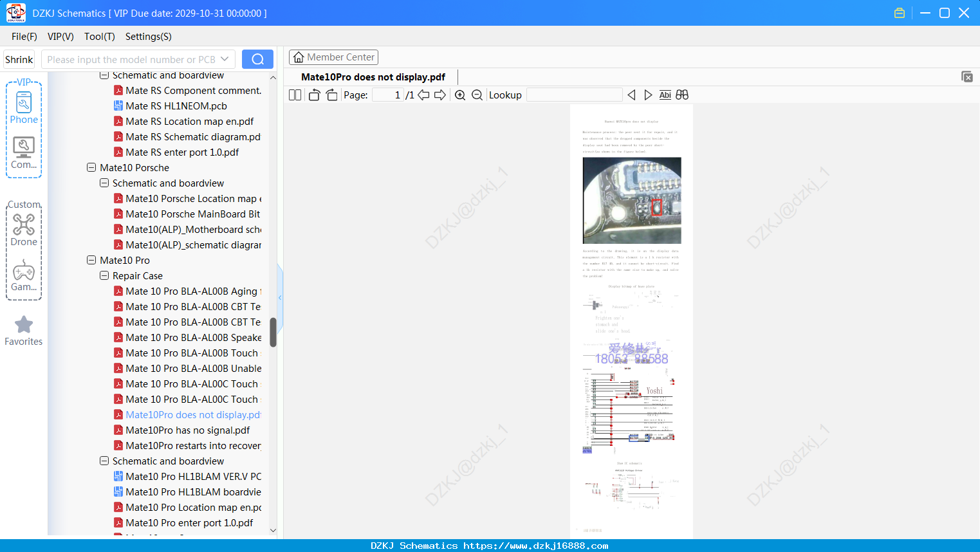
Task: Open the Favorites star
Action: coord(24,331)
